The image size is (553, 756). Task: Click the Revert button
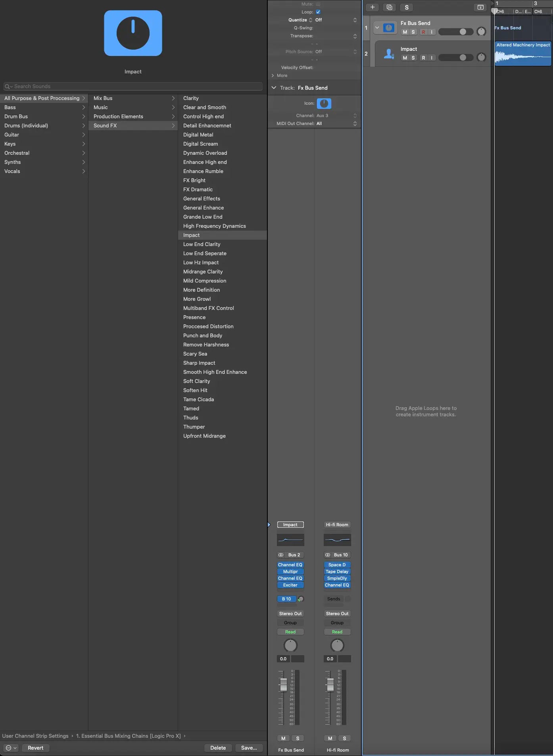[x=35, y=748]
